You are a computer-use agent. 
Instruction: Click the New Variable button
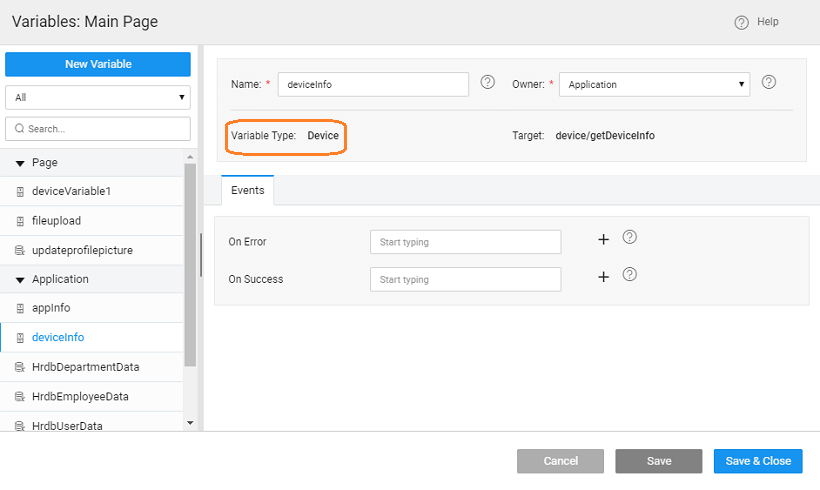(97, 64)
